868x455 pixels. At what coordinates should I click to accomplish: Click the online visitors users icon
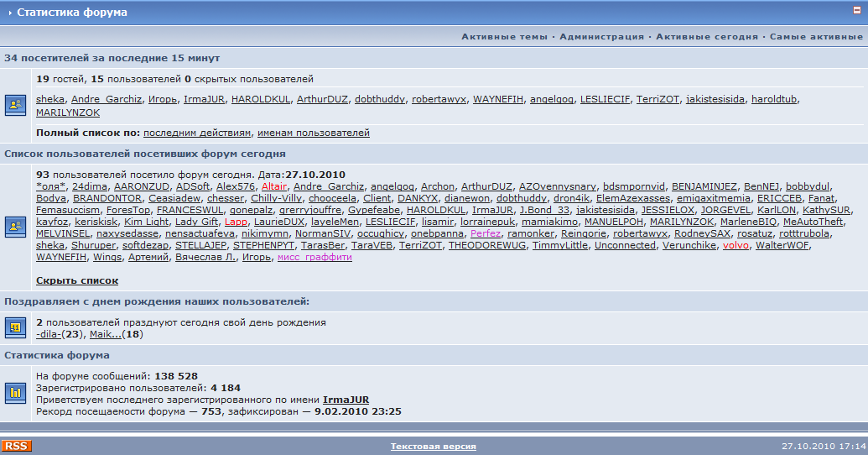pyautogui.click(x=15, y=105)
